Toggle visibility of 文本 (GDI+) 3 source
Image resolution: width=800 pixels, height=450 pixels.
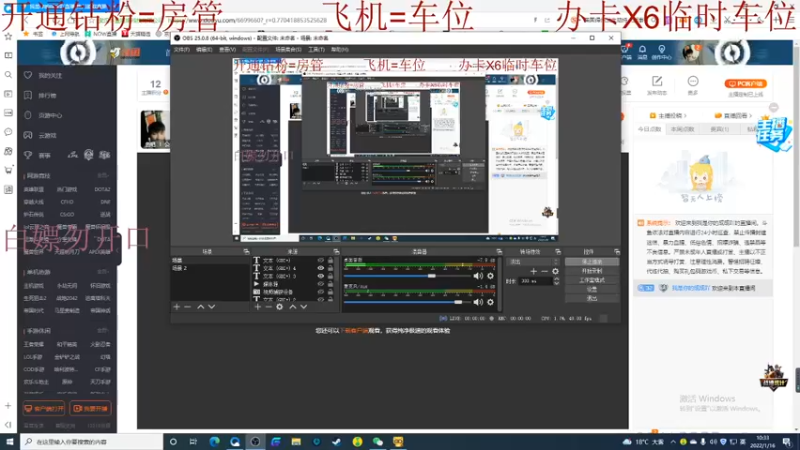(320, 276)
